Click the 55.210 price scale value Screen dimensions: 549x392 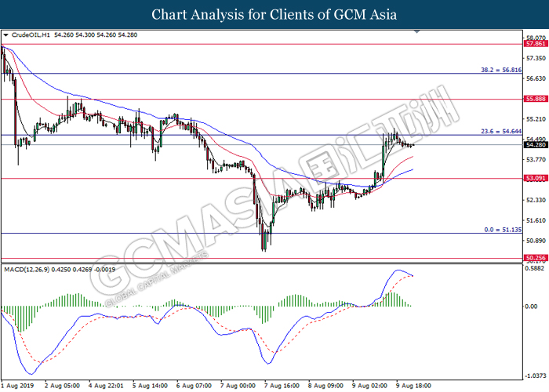coord(536,119)
